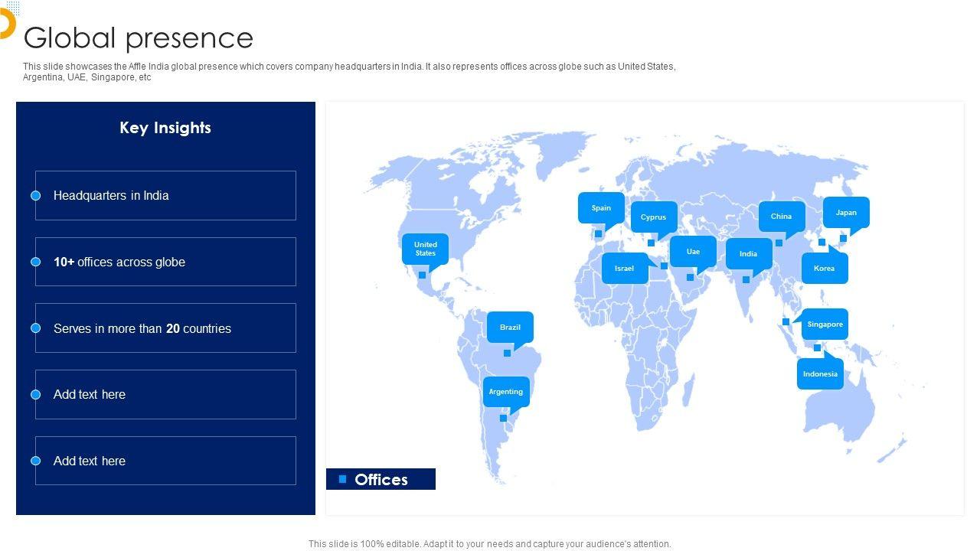The height and width of the screenshot is (551, 980).
Task: Select the China callout bubble
Action: [782, 217]
